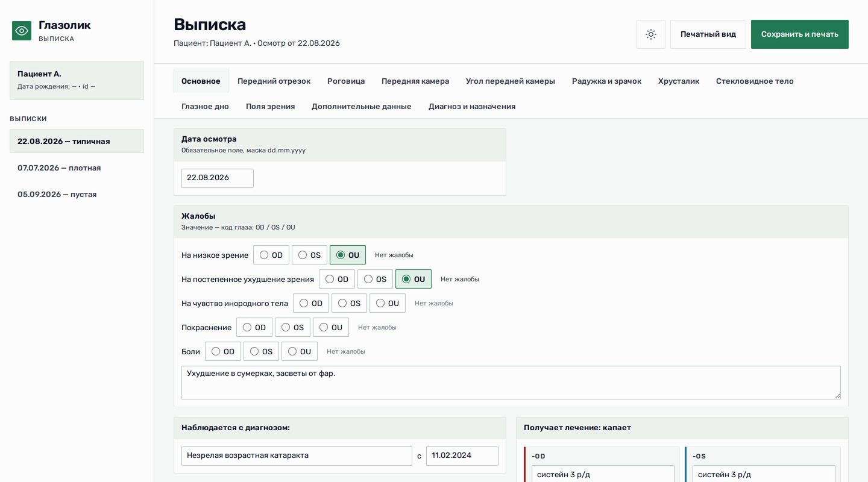Click Нет жалобы next to На постепенное ухудшение зрения

tap(460, 279)
